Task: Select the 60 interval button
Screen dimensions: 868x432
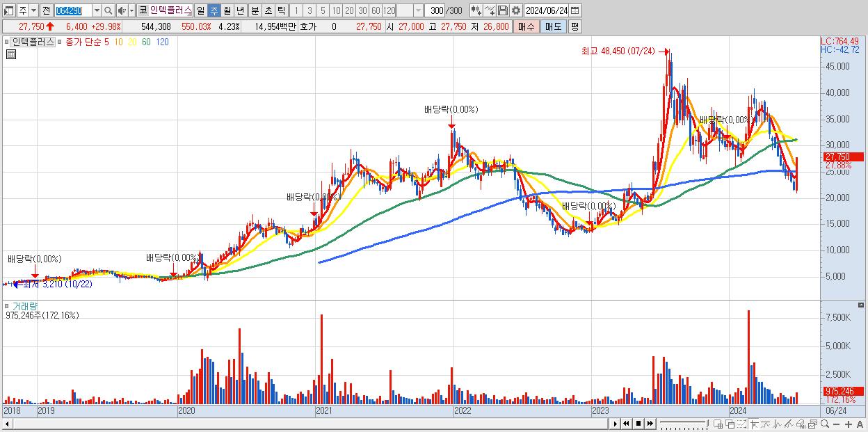Action: click(376, 10)
